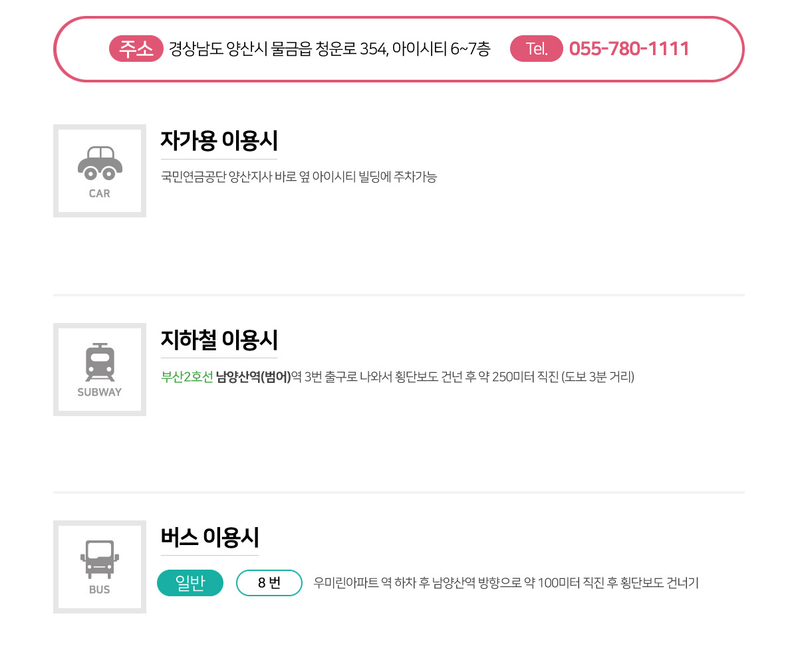Click the 일반 bus type badge
798x672 pixels.
click(190, 583)
